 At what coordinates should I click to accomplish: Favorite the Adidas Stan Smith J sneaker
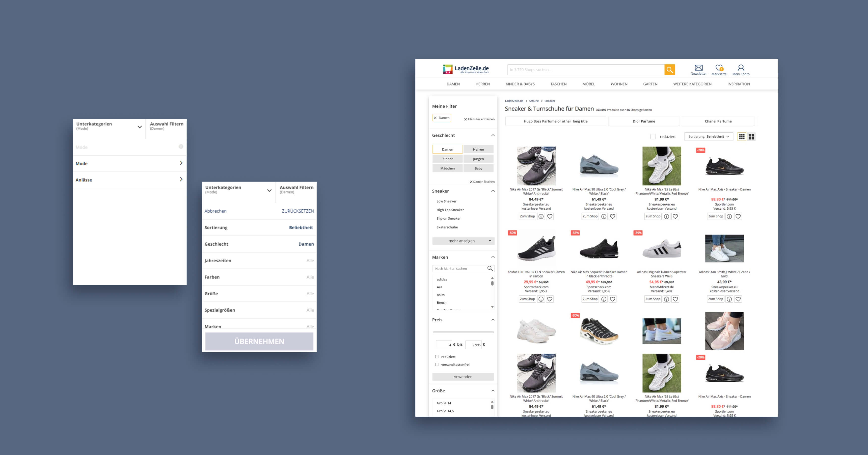coord(738,299)
